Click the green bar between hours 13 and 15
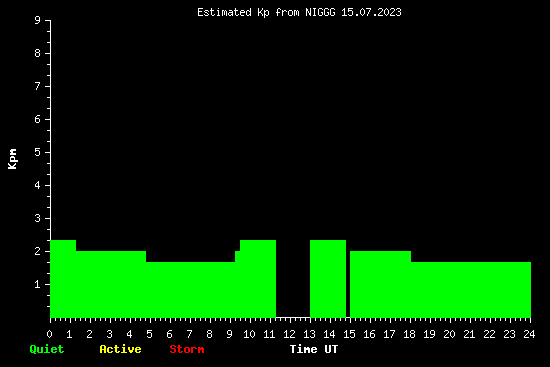 (328, 279)
